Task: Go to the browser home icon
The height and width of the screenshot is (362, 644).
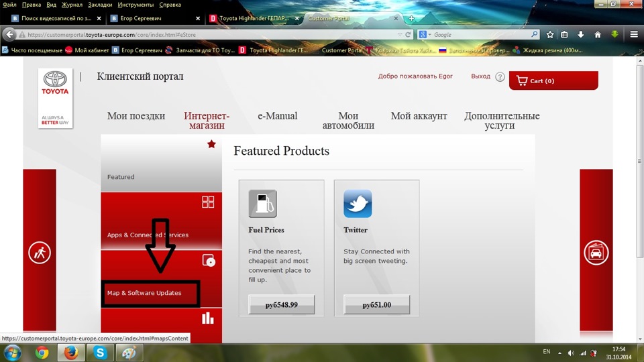Action: pos(598,34)
